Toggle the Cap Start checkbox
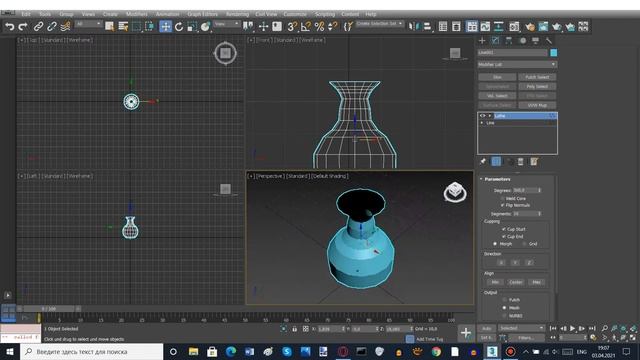640x360 pixels. [504, 229]
